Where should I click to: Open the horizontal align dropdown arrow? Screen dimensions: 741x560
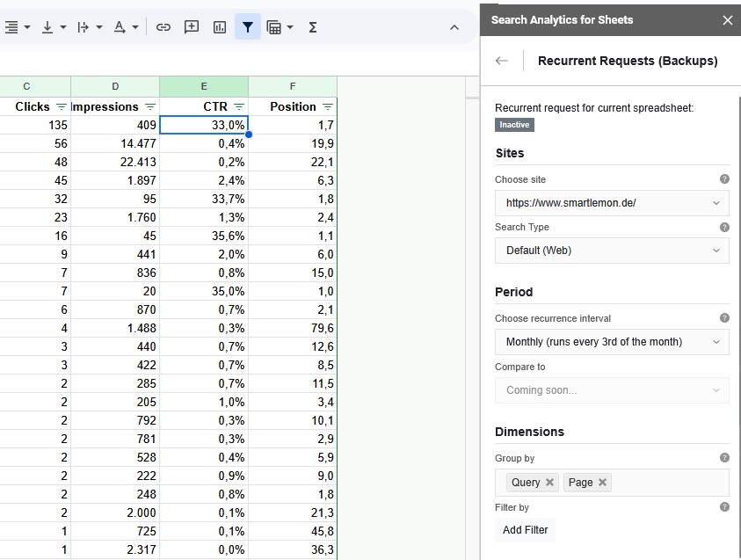(27, 27)
